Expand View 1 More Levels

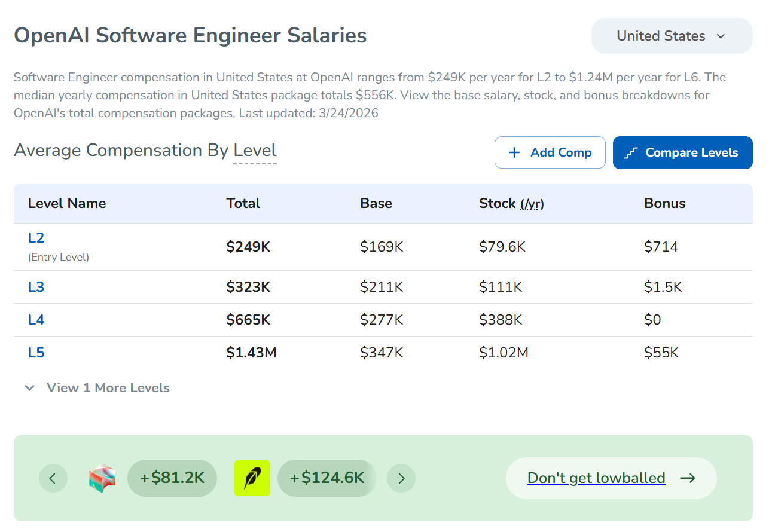pyautogui.click(x=108, y=388)
